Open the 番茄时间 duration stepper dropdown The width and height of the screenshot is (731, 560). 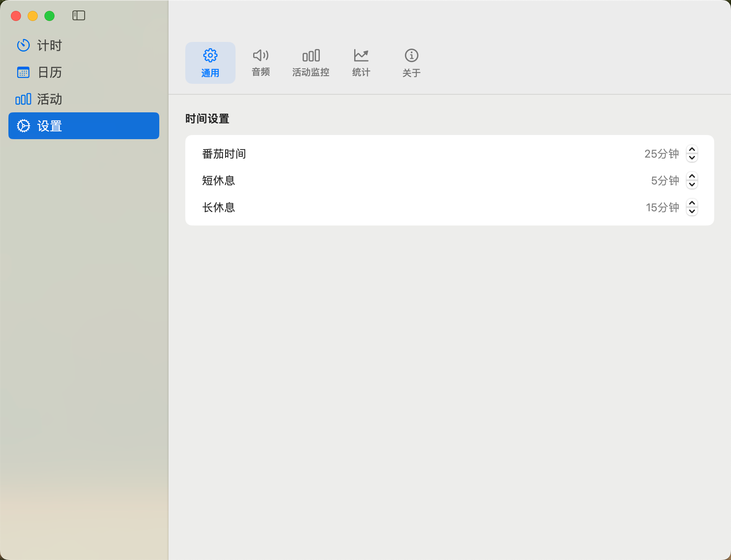tap(692, 153)
